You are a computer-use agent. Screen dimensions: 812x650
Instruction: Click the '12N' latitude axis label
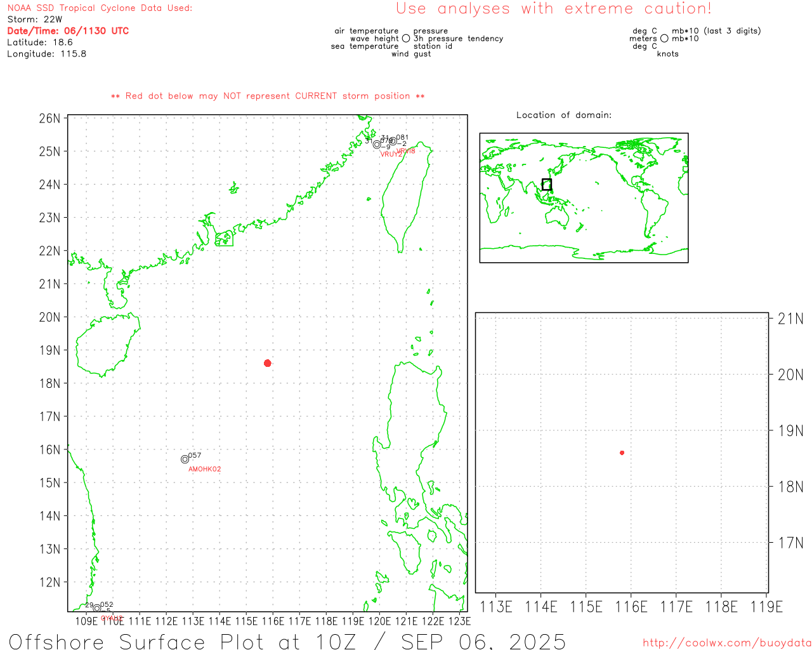click(49, 582)
